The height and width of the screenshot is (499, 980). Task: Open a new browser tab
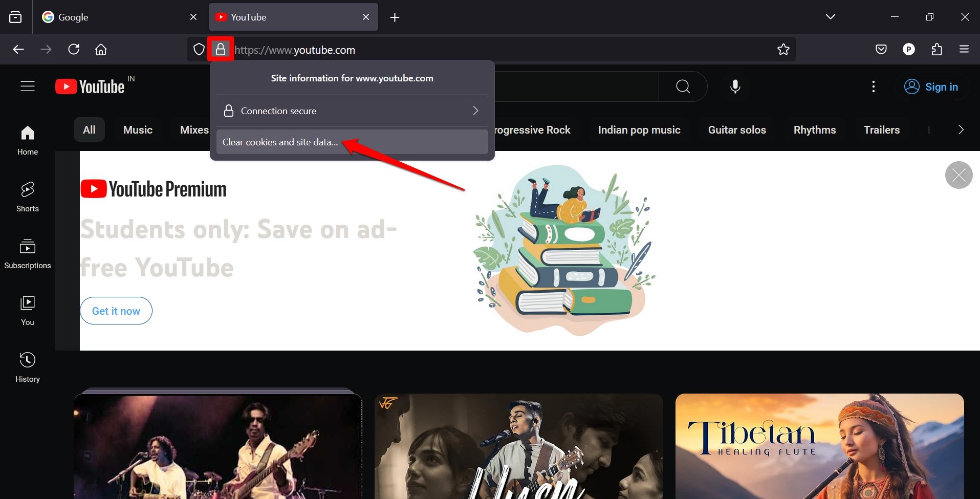395,17
